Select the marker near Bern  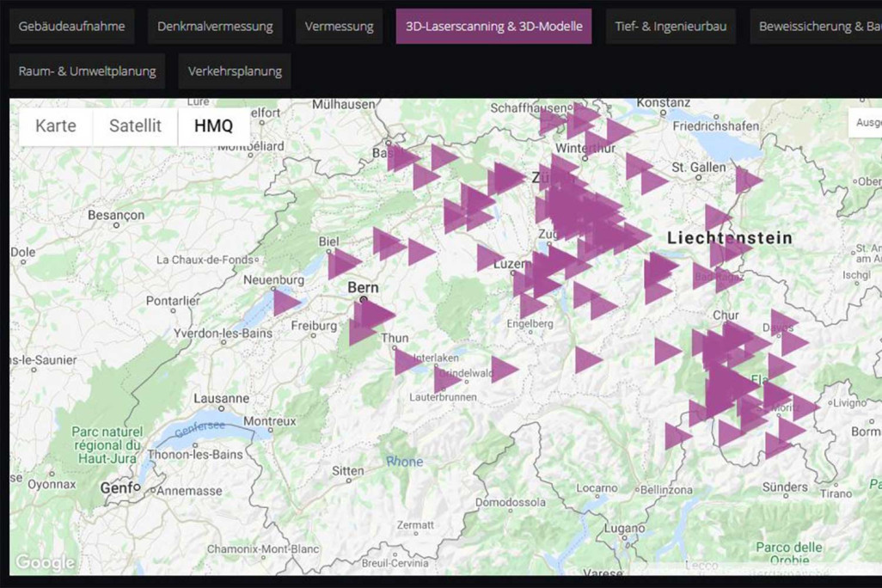click(371, 315)
